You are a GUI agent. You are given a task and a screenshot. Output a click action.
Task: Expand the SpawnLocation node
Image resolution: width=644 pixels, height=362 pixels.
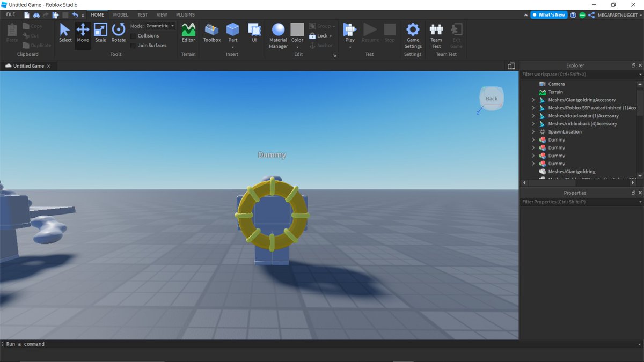(533, 132)
